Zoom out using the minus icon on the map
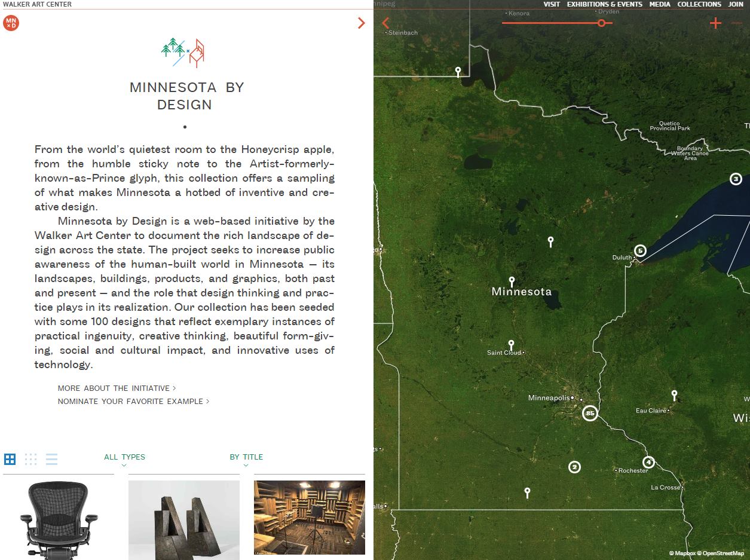This screenshot has width=750, height=560. (x=737, y=23)
